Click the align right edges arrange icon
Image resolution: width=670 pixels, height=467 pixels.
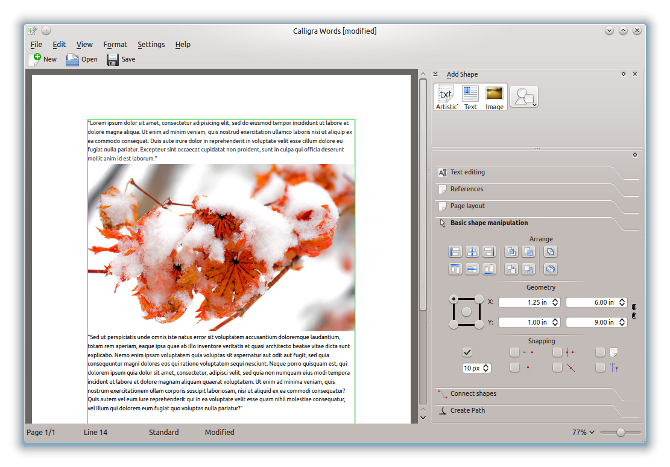489,252
